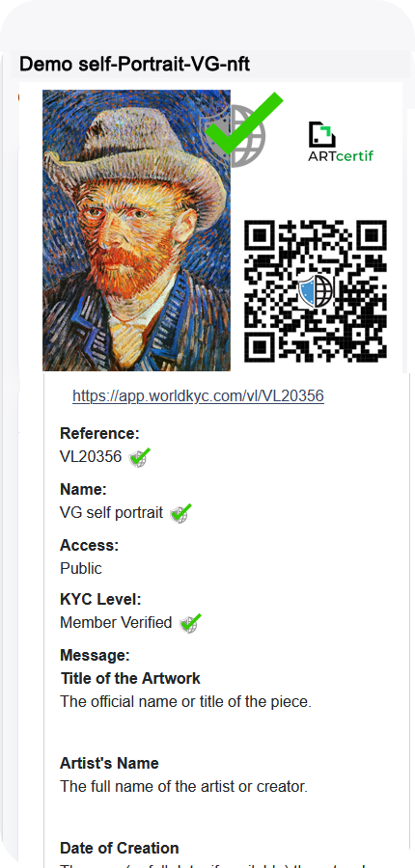415x868 pixels.
Task: Click the VL20356 reference value
Action: point(91,457)
